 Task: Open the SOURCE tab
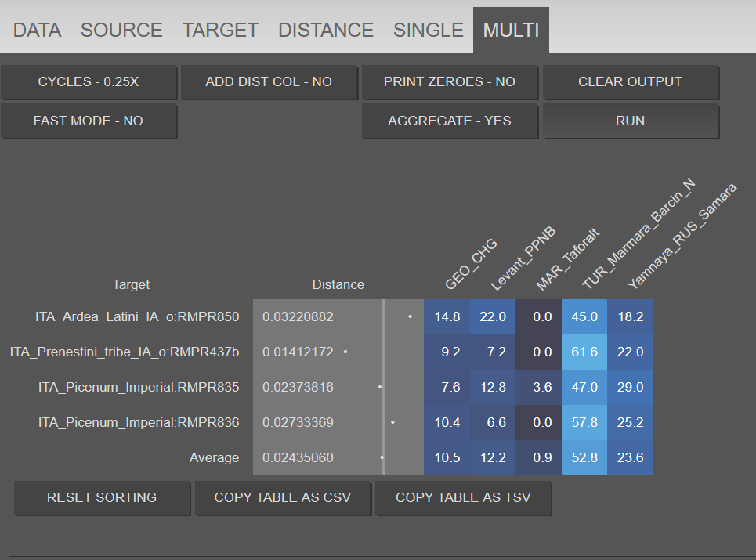click(x=121, y=30)
